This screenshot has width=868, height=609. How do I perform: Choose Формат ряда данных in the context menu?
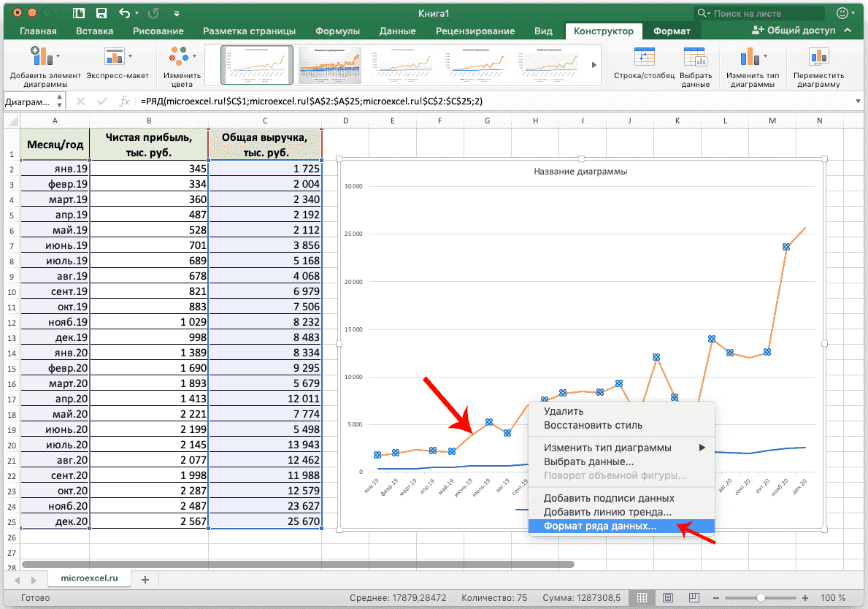[600, 526]
